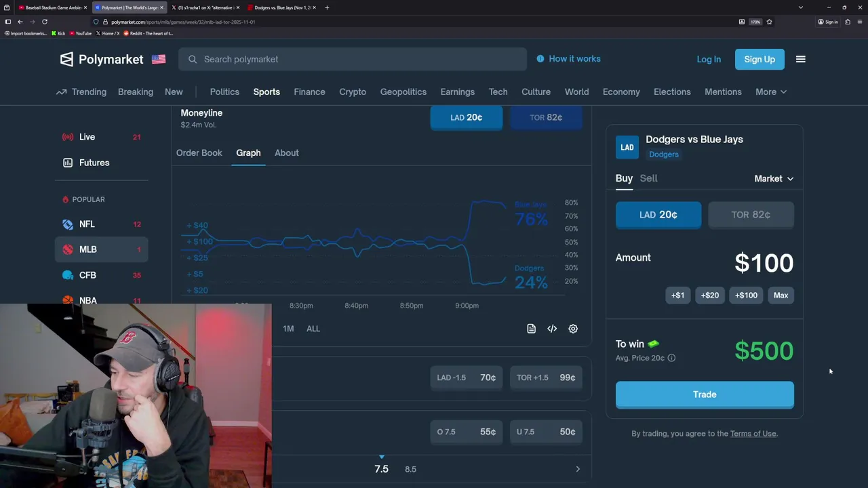868x488 pixels.
Task: Open a new browser tab with plus
Action: pos(327,7)
